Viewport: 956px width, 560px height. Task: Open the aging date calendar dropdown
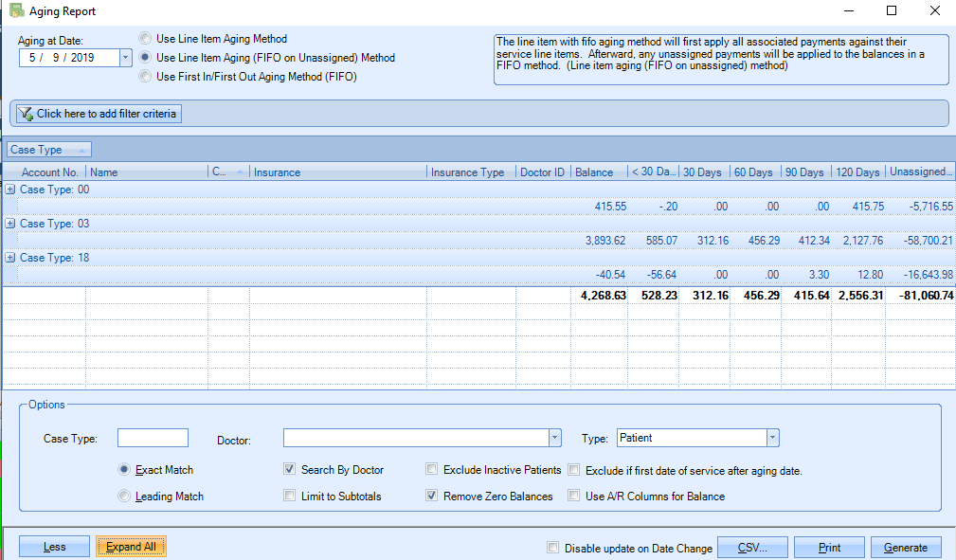pos(126,57)
